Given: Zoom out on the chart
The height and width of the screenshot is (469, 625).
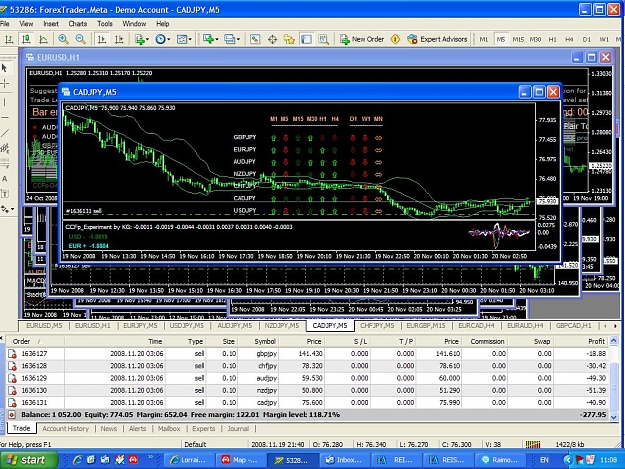Looking at the screenshot, I should pos(81,39).
